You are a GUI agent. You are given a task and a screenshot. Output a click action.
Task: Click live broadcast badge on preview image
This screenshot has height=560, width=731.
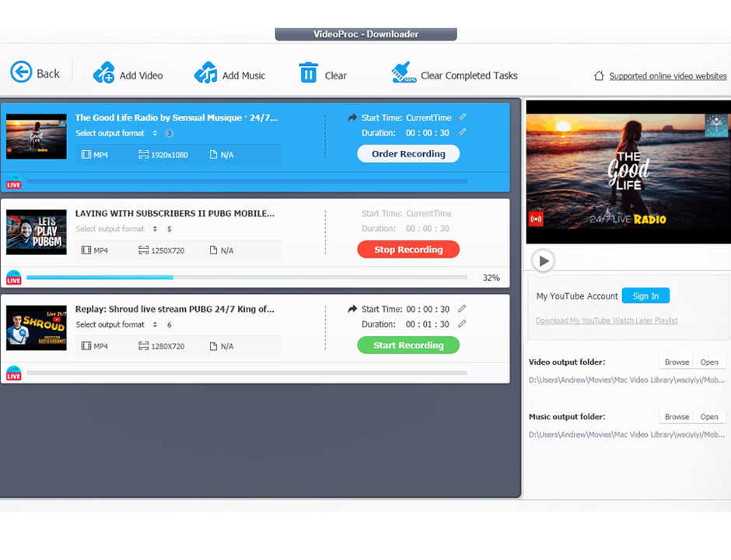[x=536, y=219]
